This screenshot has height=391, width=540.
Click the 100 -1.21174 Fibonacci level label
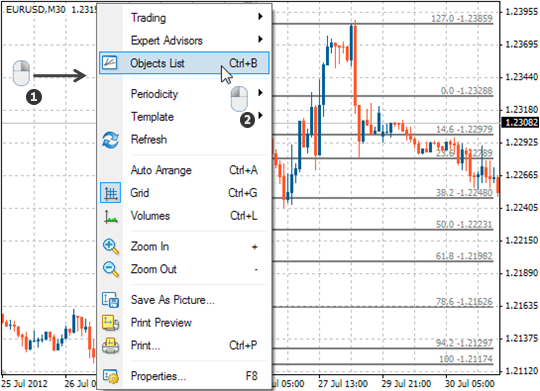pos(466,359)
